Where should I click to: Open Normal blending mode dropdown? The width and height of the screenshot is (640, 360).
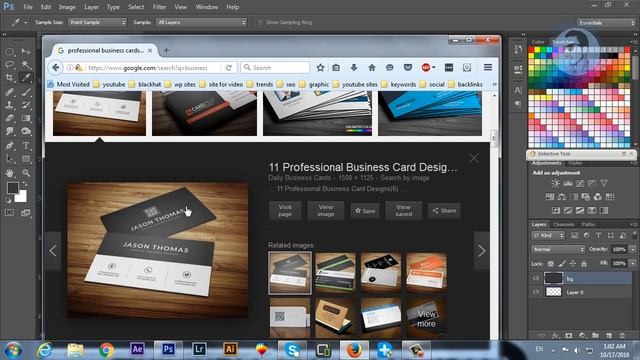click(558, 249)
